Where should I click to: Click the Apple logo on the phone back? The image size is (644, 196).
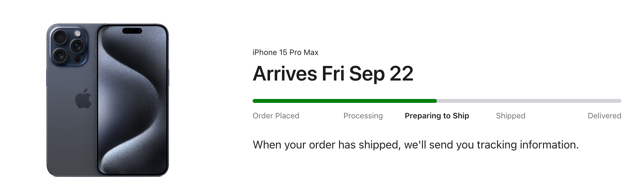pyautogui.click(x=83, y=99)
